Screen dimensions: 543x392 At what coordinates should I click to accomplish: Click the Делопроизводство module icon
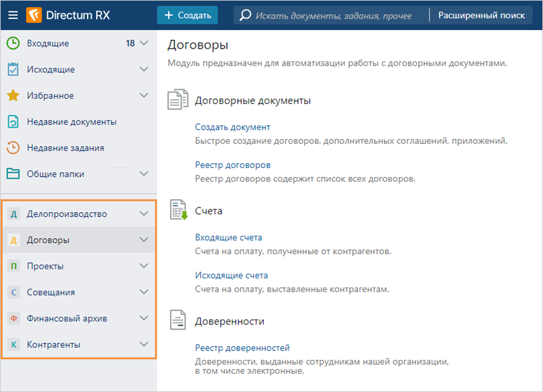pyautogui.click(x=14, y=214)
